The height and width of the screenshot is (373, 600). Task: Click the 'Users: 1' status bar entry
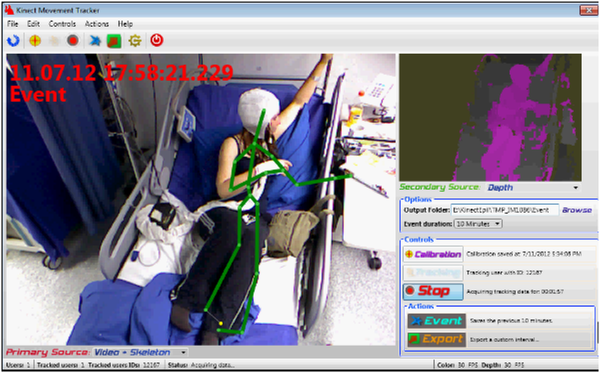tap(18, 365)
